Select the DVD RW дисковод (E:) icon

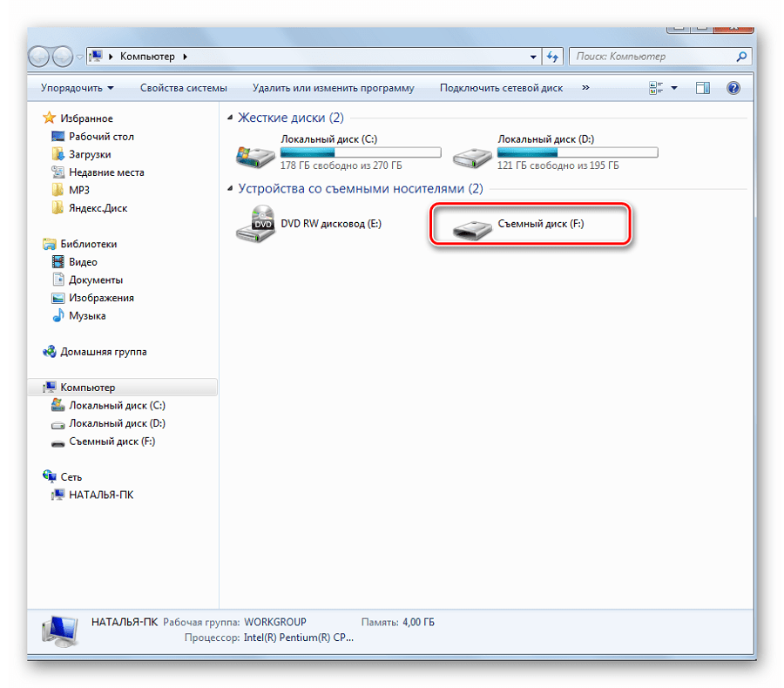point(255,224)
